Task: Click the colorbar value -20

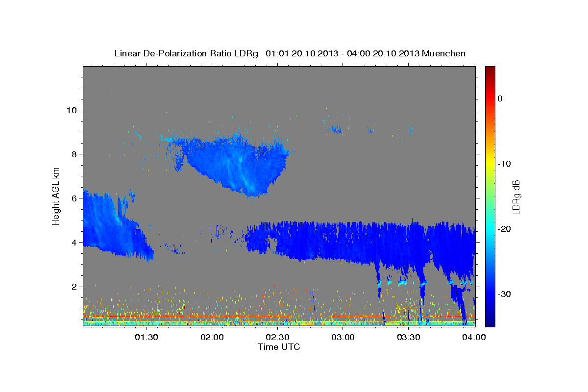Action: 505,229
